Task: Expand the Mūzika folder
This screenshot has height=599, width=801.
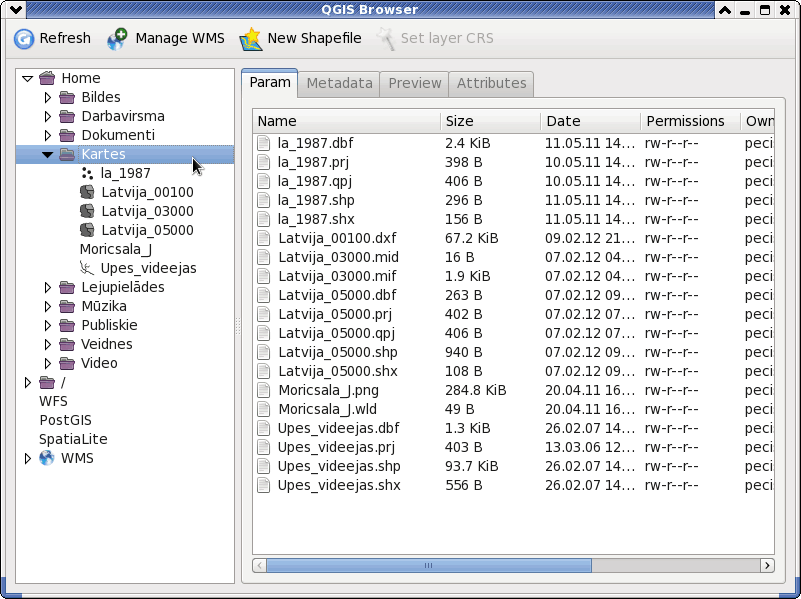Action: pos(48,306)
